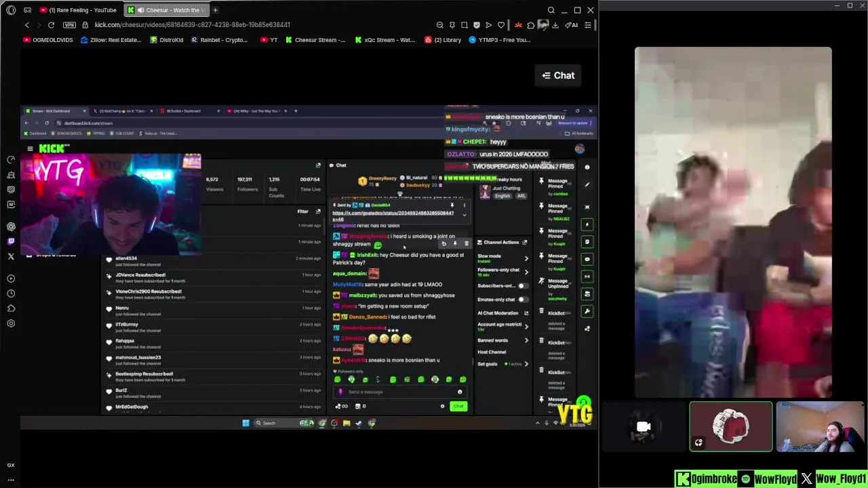Take a snapshot with the camera icon
Viewport: 868px width, 488px height.
point(465,25)
